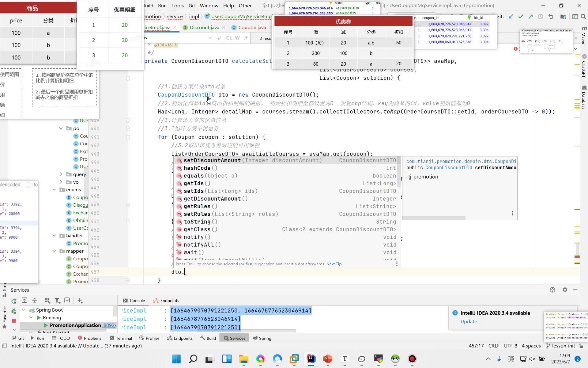Image resolution: width=588 pixels, height=368 pixels.
Task: Click debug bug icon in Services panel
Action: [14, 311]
